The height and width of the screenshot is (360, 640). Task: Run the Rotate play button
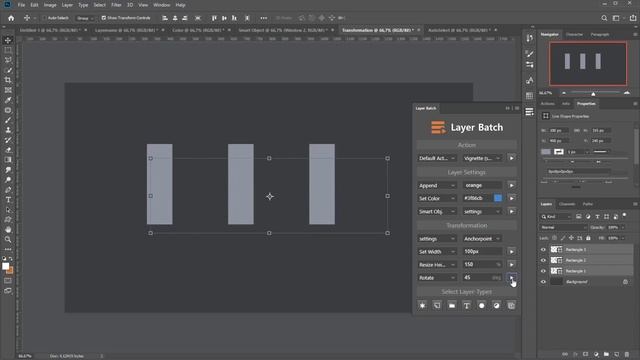pyautogui.click(x=511, y=278)
